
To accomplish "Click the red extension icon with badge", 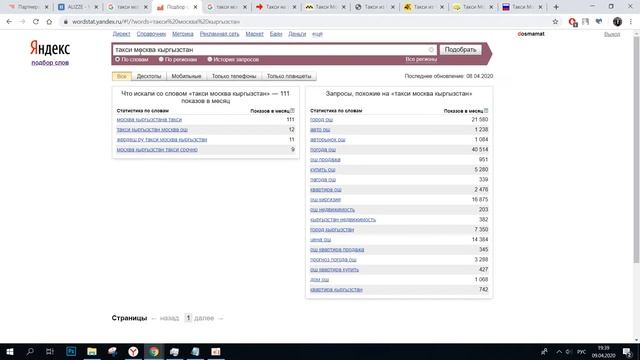I will pos(573,22).
